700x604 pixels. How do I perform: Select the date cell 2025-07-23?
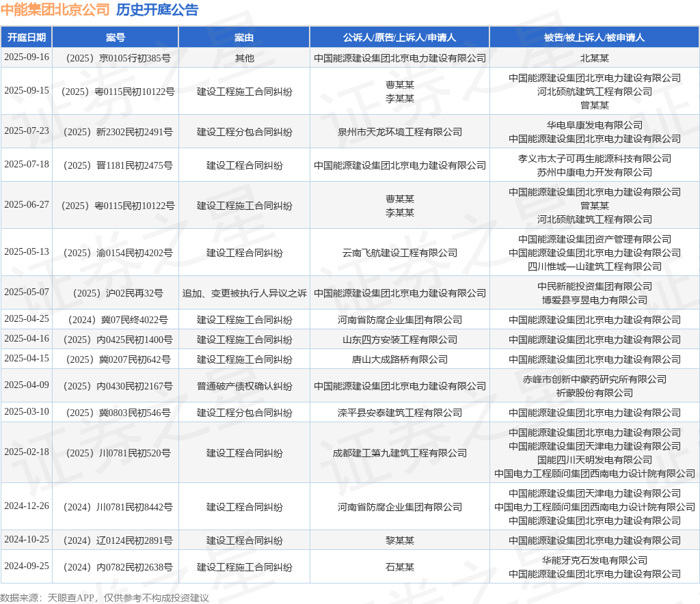tap(27, 131)
